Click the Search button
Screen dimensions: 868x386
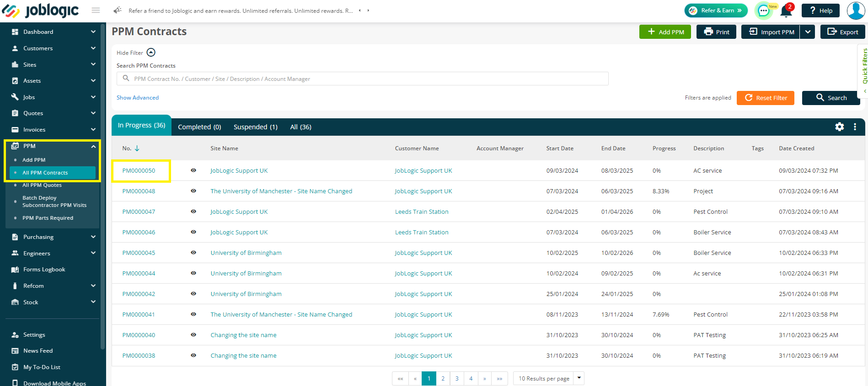click(831, 98)
